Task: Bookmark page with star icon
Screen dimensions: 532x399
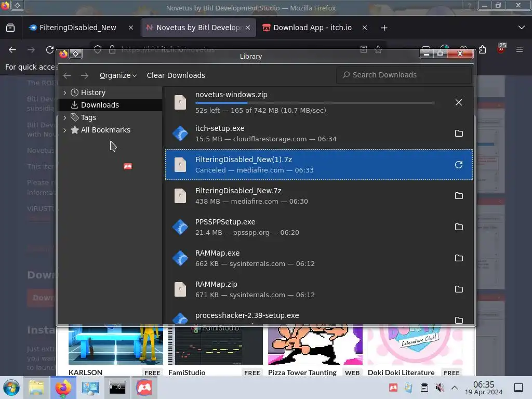Action: tap(378, 50)
